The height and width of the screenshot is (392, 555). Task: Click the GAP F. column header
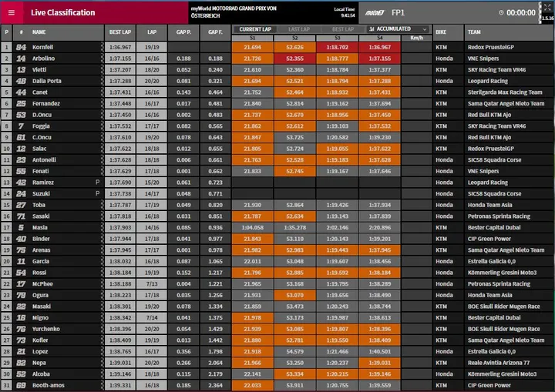point(215,32)
